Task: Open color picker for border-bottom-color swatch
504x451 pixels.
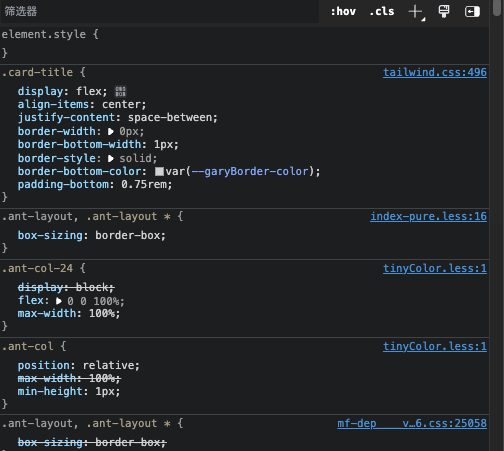Action: click(x=159, y=171)
